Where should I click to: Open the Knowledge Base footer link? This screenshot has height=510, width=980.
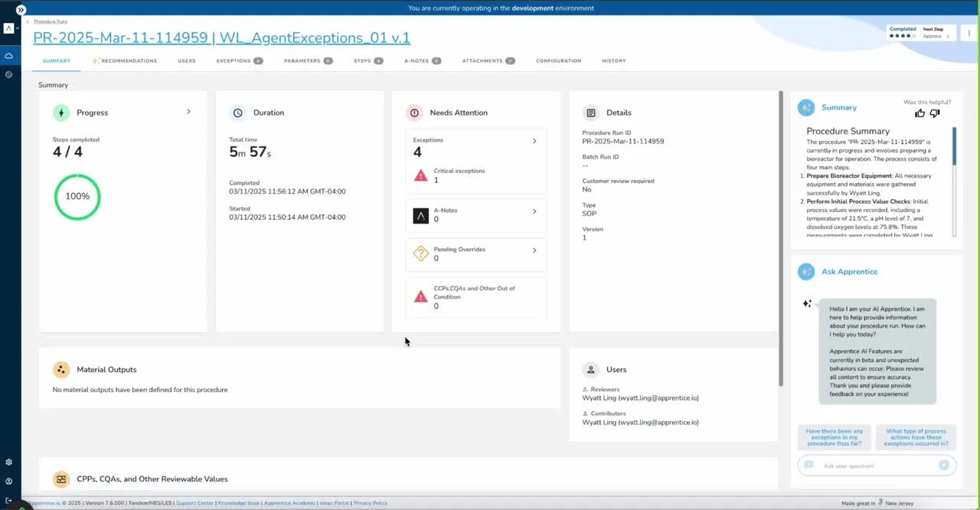[239, 503]
